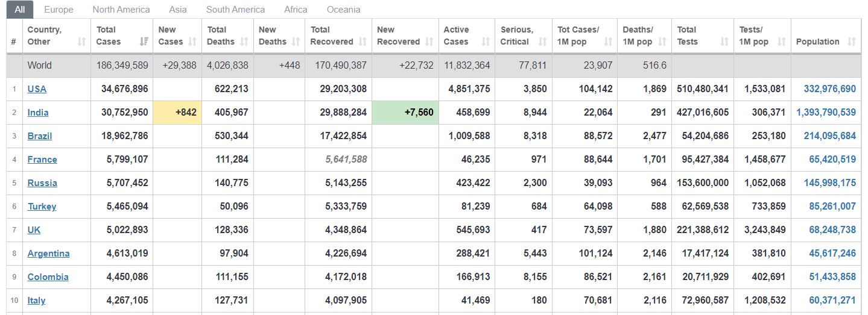The width and height of the screenshot is (868, 315).
Task: Click India's yellow +842 new cases cell
Action: click(177, 113)
